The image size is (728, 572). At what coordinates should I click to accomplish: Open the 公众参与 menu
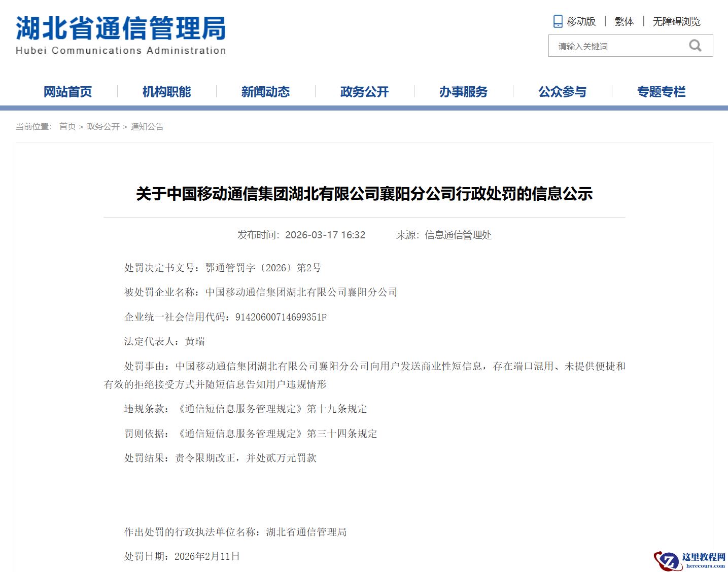tap(562, 92)
